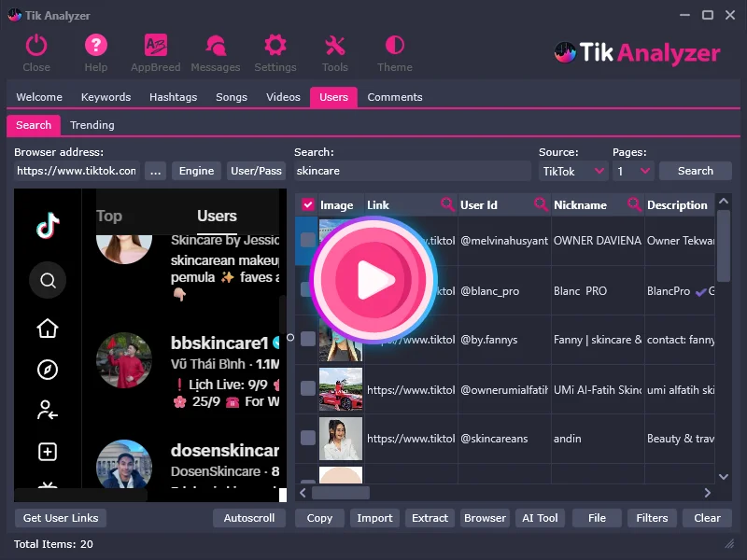Click the Extract button
747x560 pixels.
point(430,518)
